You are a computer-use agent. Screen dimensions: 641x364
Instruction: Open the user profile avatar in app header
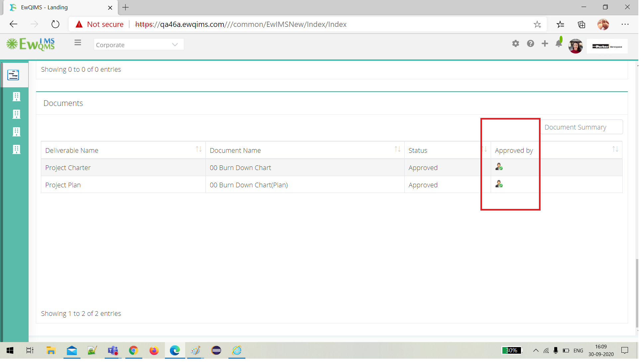(576, 46)
